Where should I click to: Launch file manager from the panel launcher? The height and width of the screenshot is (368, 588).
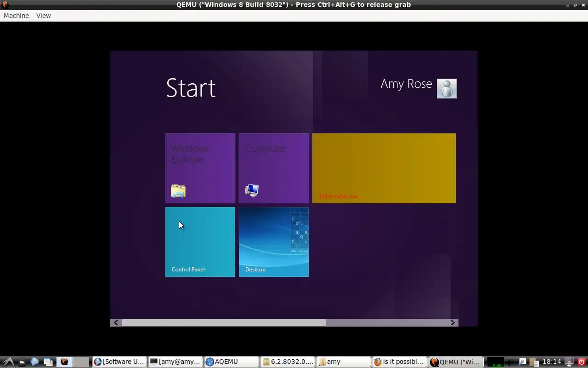click(22, 362)
